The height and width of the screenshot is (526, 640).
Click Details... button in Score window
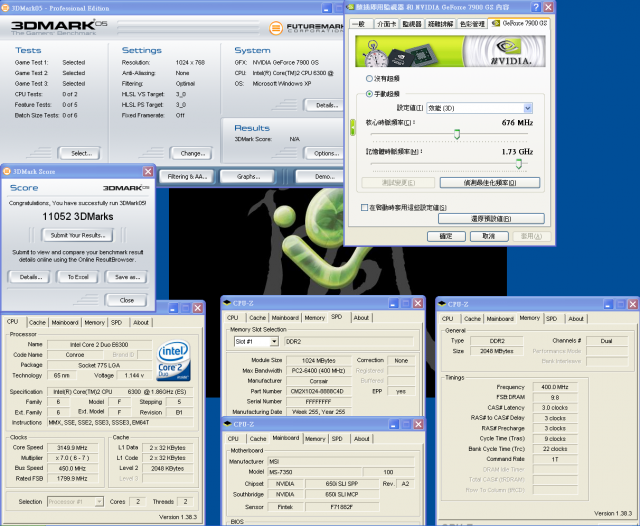(x=29, y=277)
